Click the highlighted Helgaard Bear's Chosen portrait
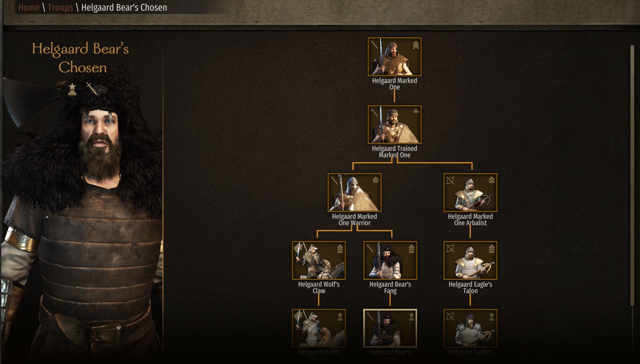The width and height of the screenshot is (640, 364). (390, 329)
